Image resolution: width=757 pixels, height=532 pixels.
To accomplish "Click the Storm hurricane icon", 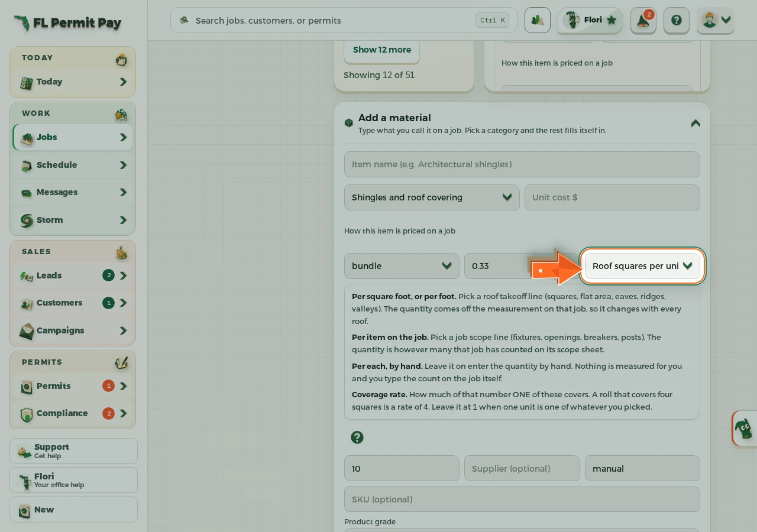I will [27, 220].
